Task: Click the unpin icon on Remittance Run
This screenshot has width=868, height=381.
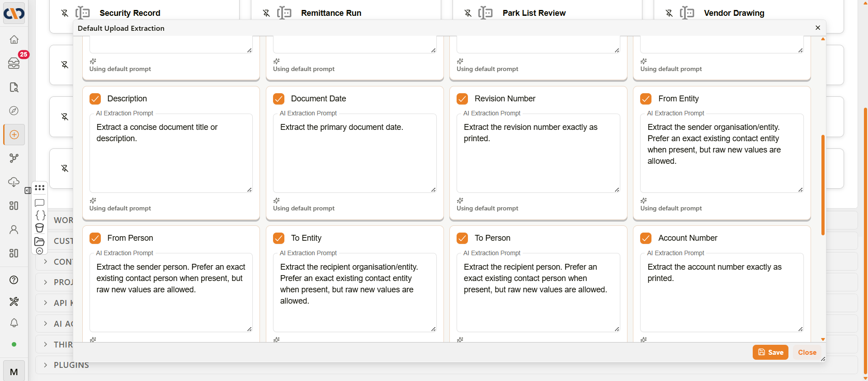Action: tap(267, 13)
